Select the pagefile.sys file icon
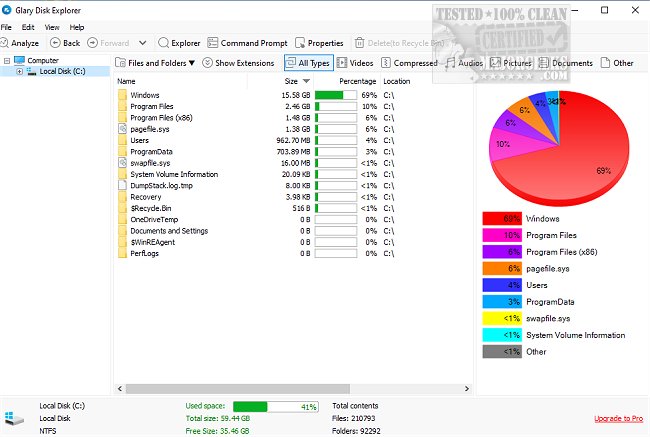Viewport: 650px width, 437px height. [x=122, y=129]
